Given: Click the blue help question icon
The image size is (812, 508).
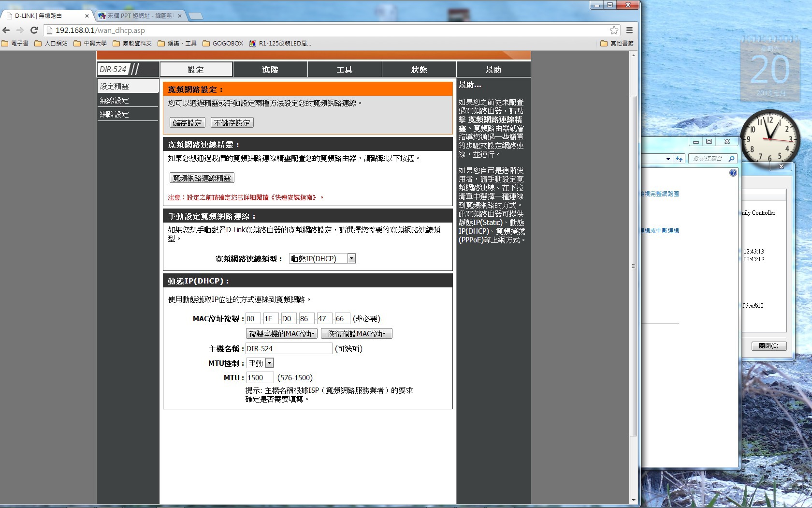Looking at the screenshot, I should tap(733, 173).
